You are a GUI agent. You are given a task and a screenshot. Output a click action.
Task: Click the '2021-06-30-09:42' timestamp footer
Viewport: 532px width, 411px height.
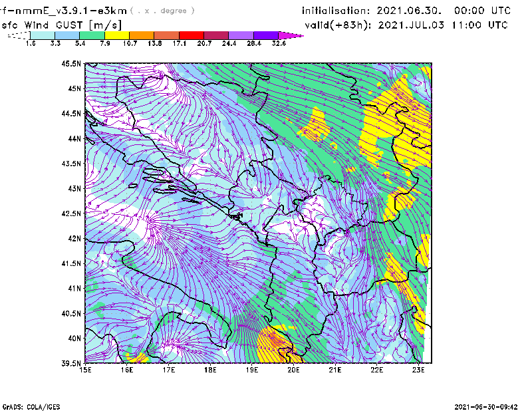tap(486, 407)
